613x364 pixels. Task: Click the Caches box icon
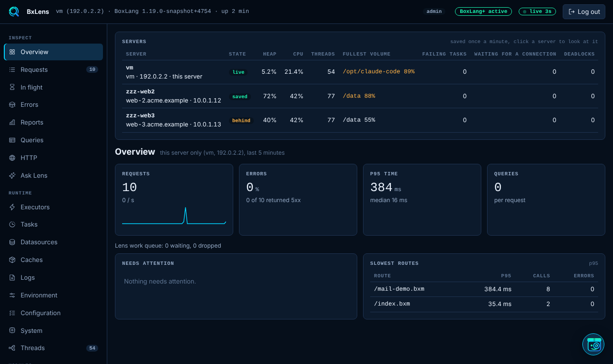click(x=12, y=260)
